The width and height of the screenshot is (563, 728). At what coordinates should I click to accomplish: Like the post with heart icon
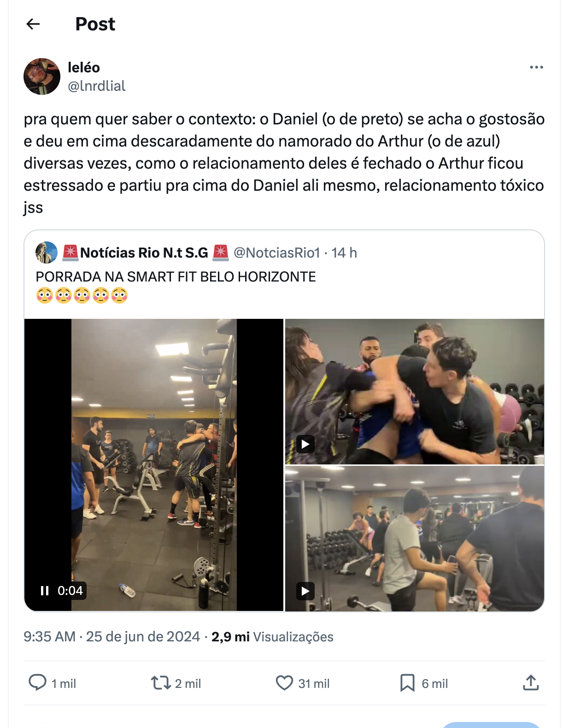284,683
